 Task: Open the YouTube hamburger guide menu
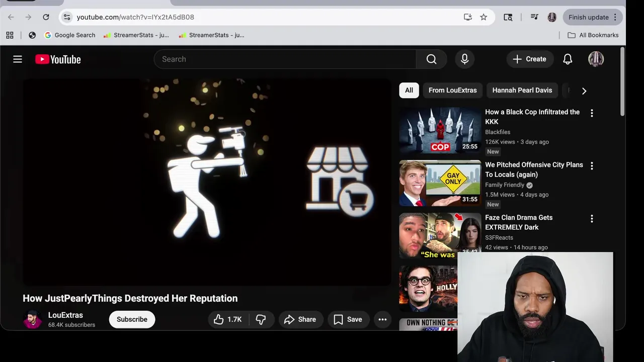pyautogui.click(x=18, y=59)
